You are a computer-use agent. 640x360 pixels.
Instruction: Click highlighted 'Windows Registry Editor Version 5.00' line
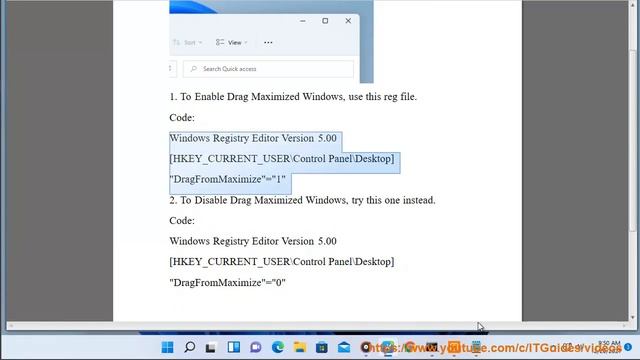(253, 138)
